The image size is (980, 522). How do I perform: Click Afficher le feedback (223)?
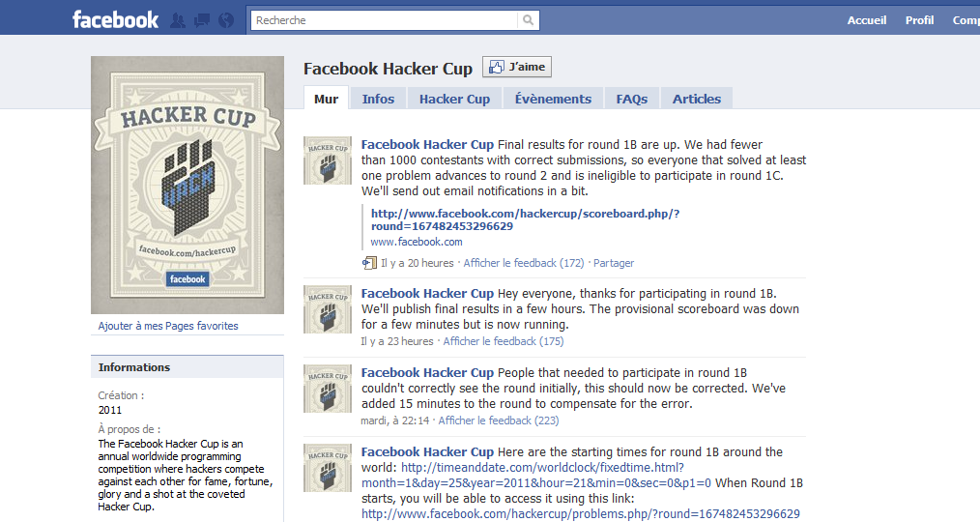coord(498,420)
